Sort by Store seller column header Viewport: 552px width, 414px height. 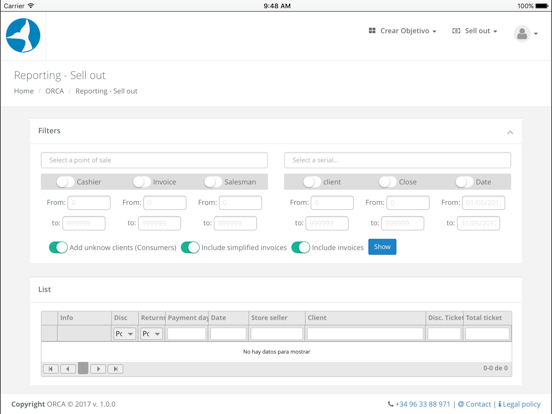(277, 318)
